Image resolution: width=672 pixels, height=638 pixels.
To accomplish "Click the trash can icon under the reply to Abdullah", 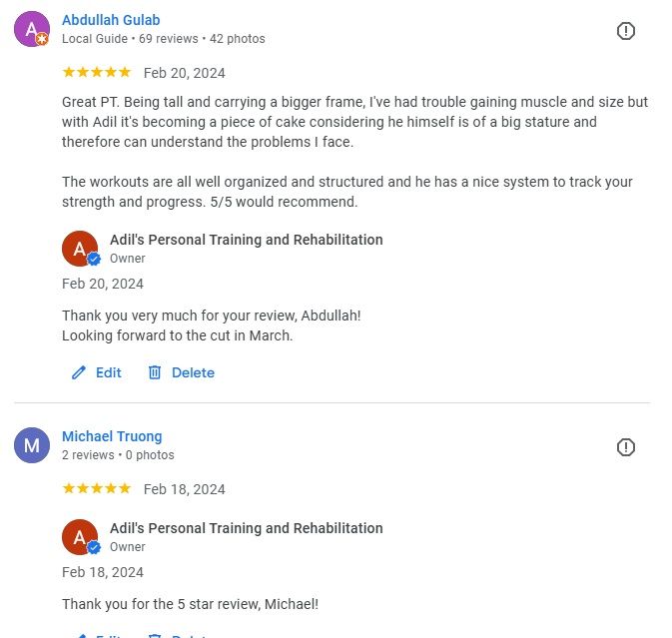I will click(x=155, y=372).
